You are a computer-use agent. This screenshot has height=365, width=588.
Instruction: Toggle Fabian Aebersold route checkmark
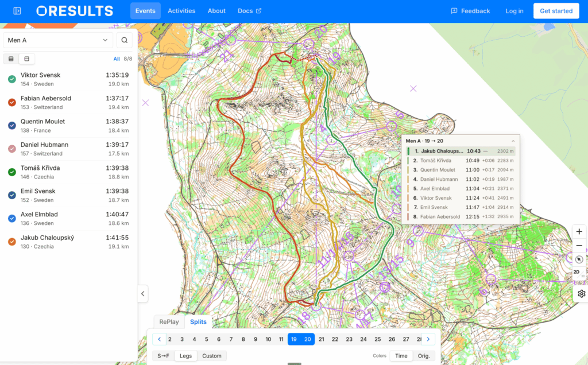point(12,102)
